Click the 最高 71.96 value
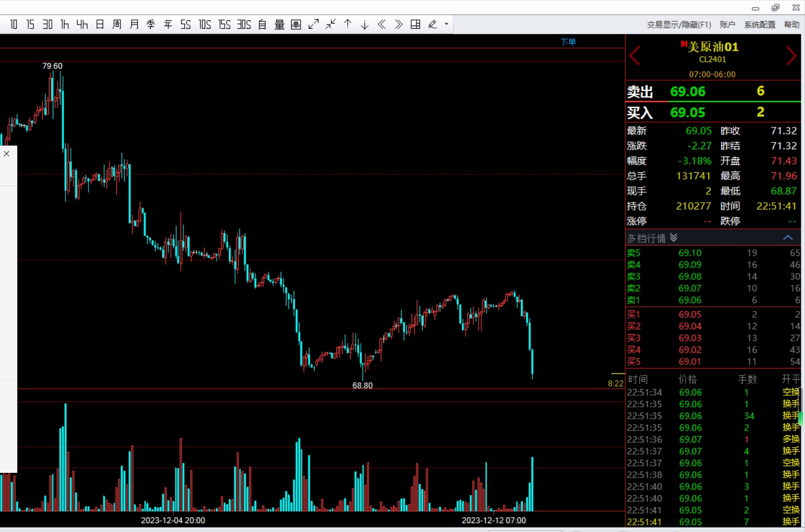Screen dimensions: 805x532 pos(784,176)
